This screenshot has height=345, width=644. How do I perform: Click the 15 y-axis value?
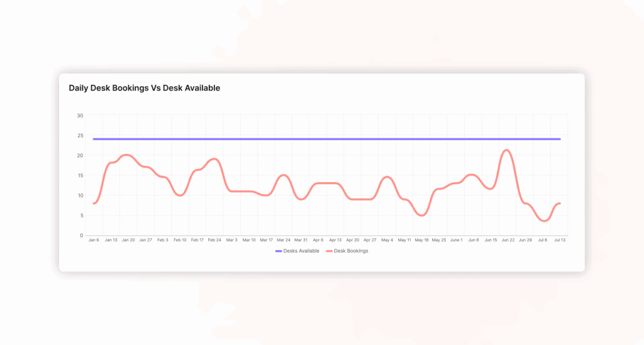[x=80, y=175]
